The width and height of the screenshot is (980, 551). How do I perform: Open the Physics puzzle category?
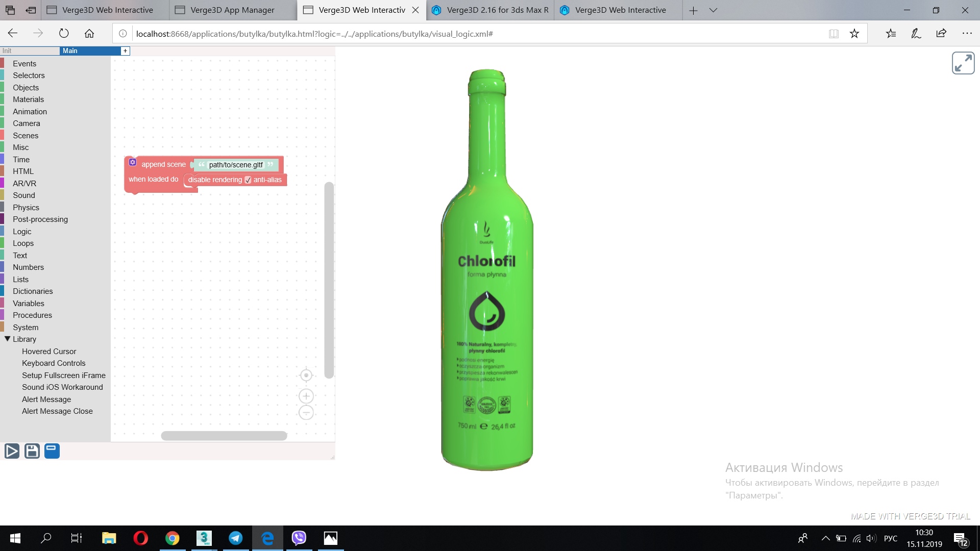pos(26,207)
